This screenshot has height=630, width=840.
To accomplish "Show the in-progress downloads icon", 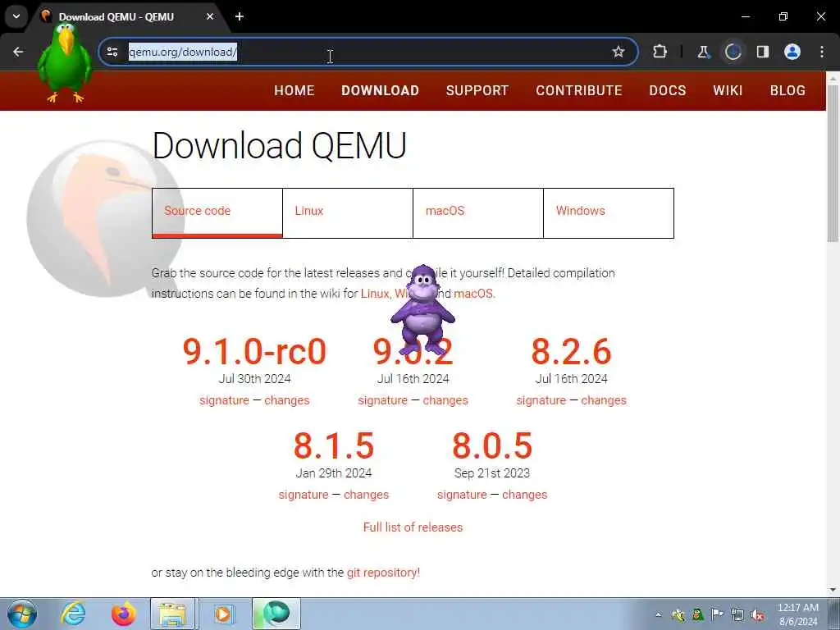I will [733, 52].
